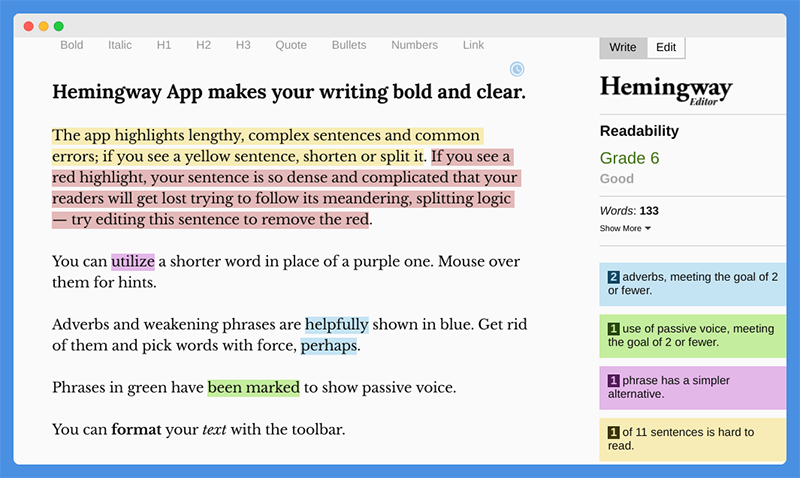
Task: Select the purple highlighted word utilize
Action: pyautogui.click(x=133, y=261)
